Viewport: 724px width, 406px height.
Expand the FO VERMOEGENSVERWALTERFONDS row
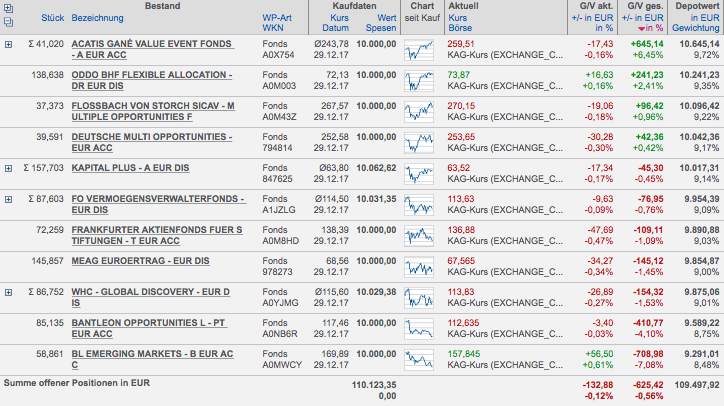click(x=8, y=200)
